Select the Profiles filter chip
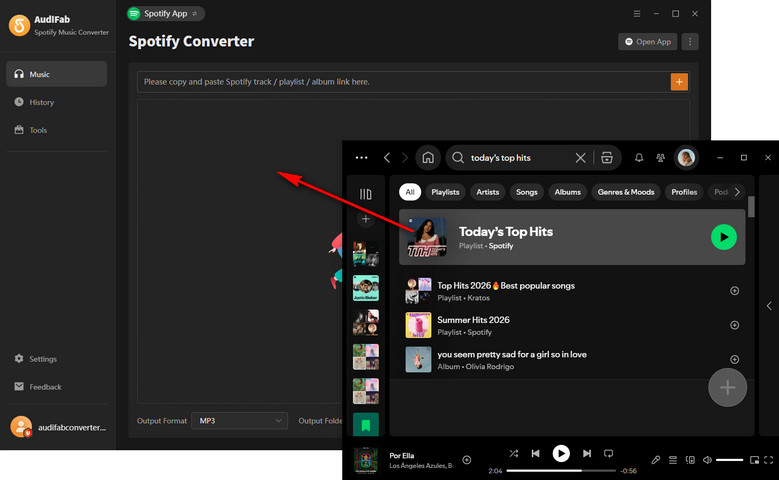The height and width of the screenshot is (480, 779). point(684,192)
